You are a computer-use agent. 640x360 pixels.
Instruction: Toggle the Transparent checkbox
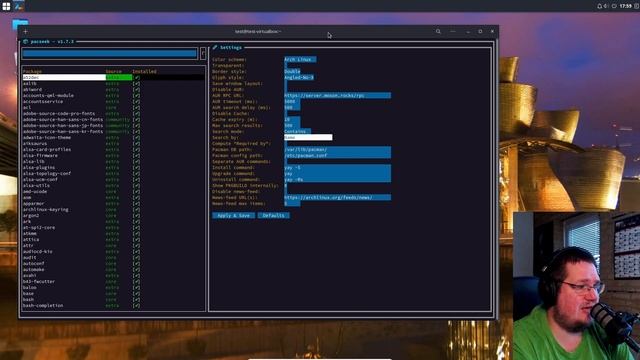286,65
